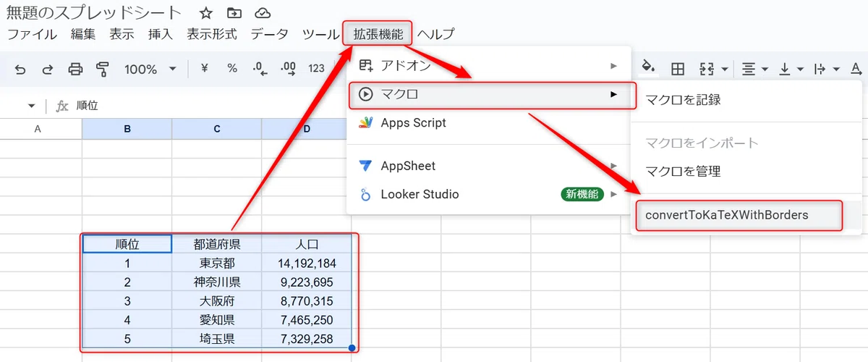Check the cloud save status icon
The width and height of the screenshot is (868, 362).
click(263, 13)
